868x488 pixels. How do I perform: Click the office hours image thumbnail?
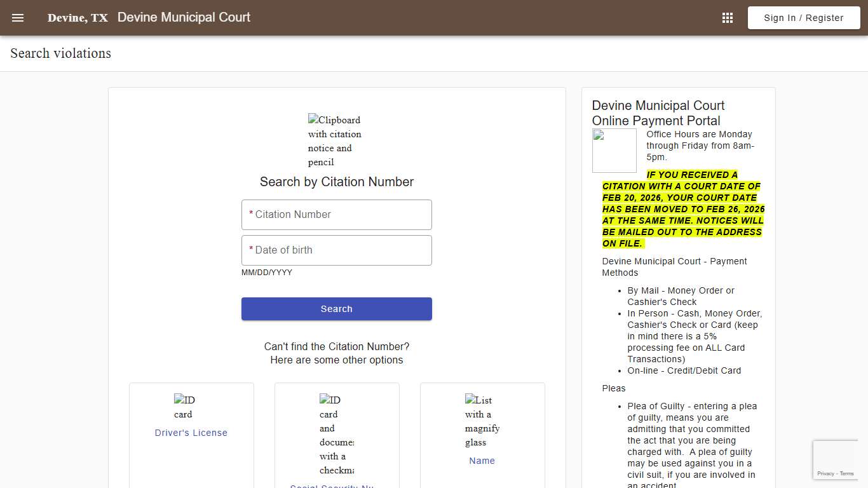(614, 150)
